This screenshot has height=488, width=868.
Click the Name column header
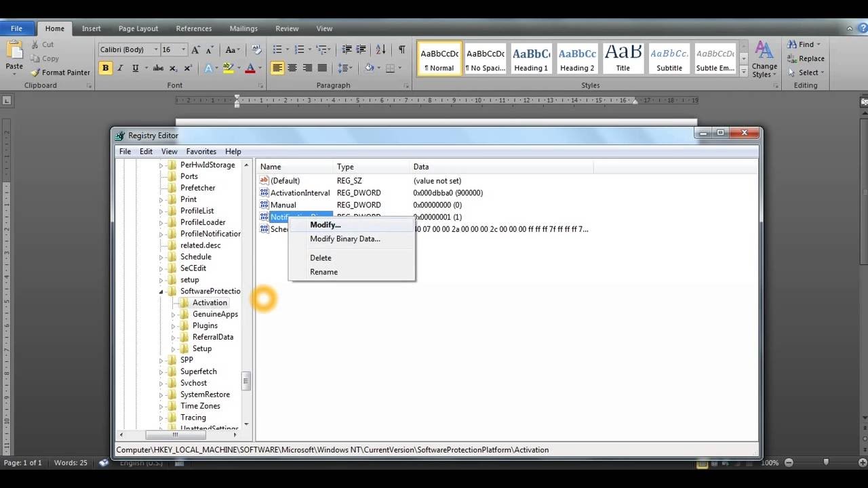click(x=296, y=167)
